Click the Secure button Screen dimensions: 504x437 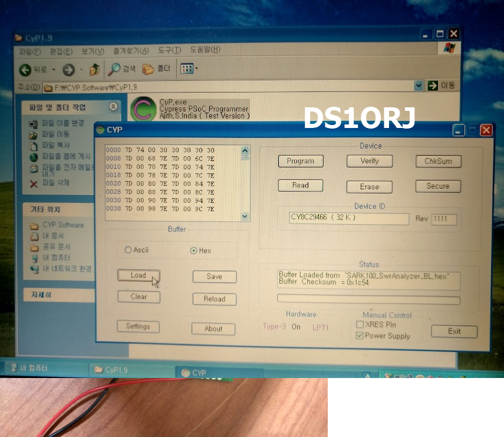coord(438,186)
